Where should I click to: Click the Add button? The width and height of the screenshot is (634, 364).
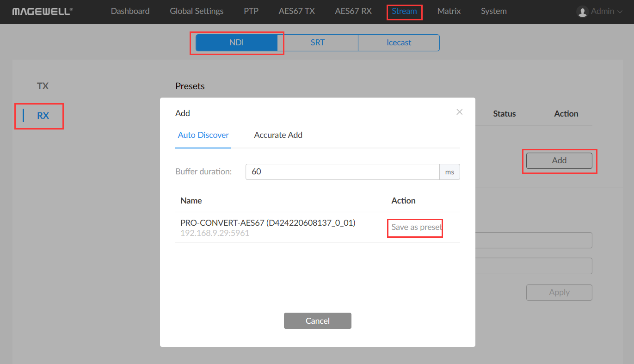[x=559, y=160]
